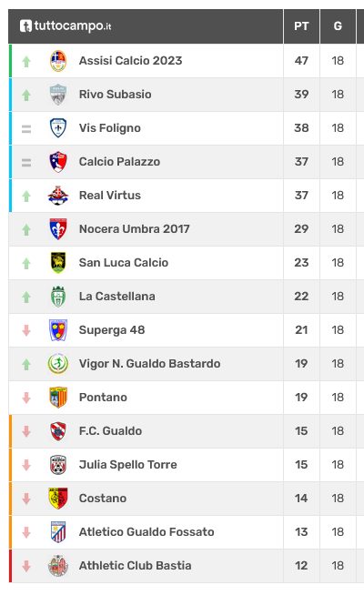Viewport: 364px width, 595px height.
Task: Select Atletico Gualdo Fossato team name
Action: point(147,532)
